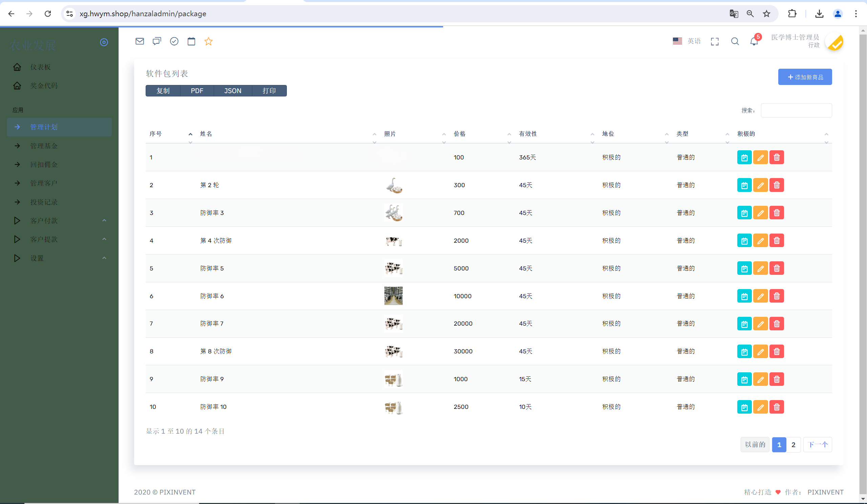Click the chat bubbles icon

pos(157,41)
